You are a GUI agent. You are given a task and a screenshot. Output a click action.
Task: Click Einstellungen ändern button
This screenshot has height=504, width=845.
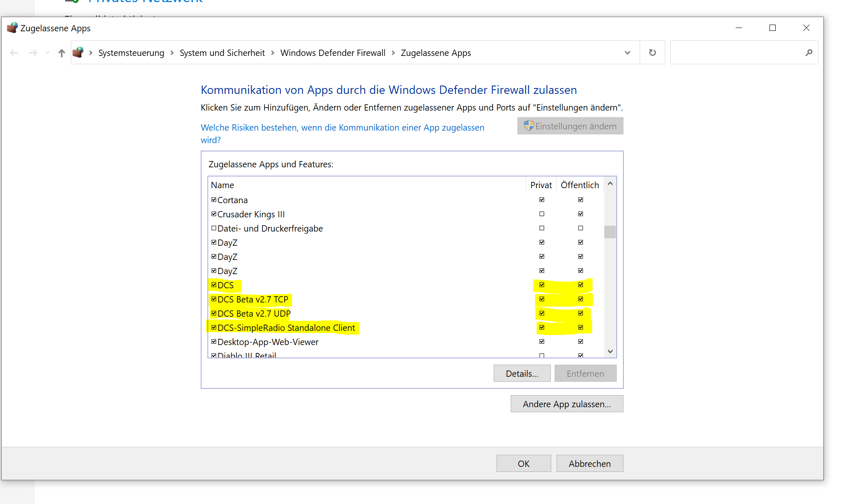[570, 126]
